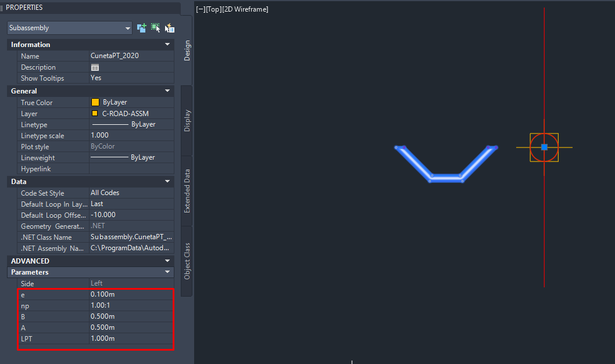Switch to the Extended Data tab
This screenshot has height=364, width=615.
[x=187, y=191]
